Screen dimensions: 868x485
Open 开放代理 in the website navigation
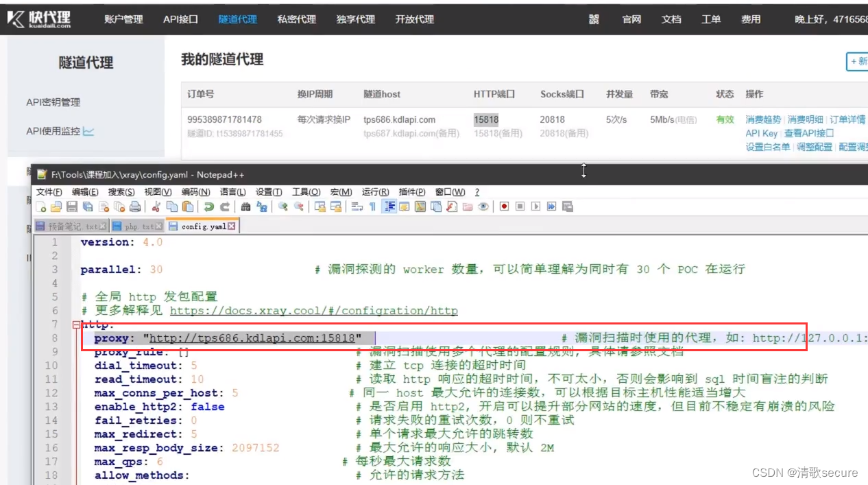click(x=415, y=19)
